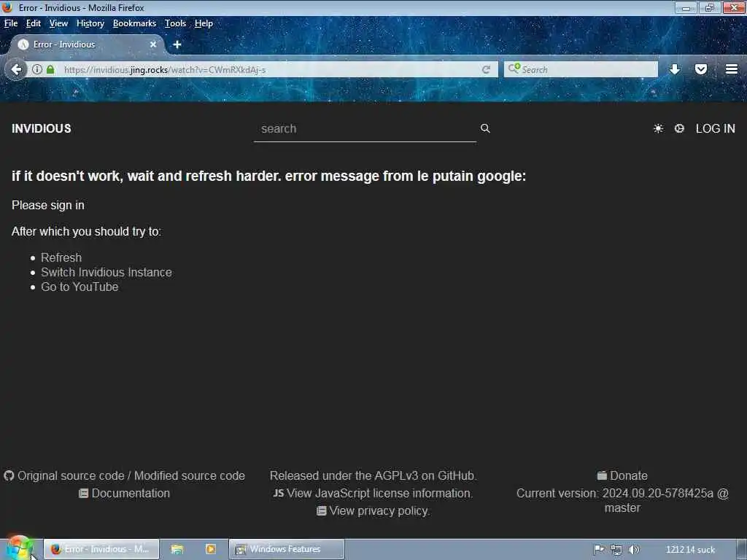Close the Error - Invidious tab
The image size is (747, 560).
pyautogui.click(x=153, y=44)
